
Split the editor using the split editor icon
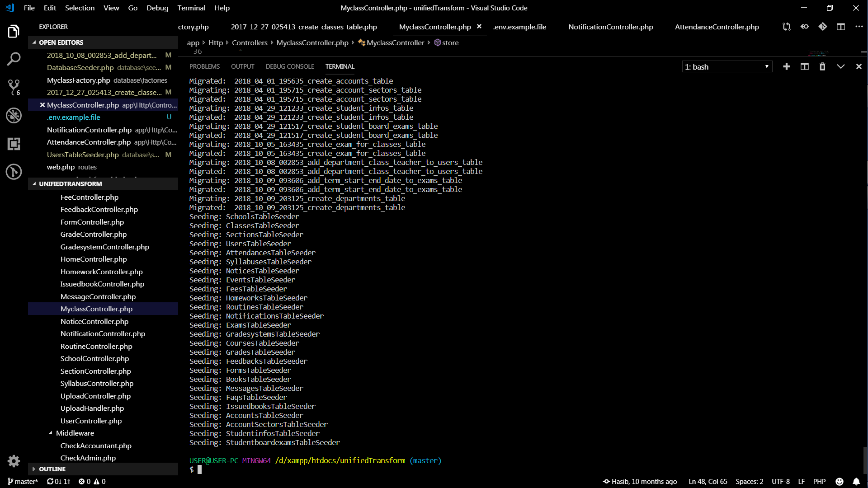[x=841, y=27]
